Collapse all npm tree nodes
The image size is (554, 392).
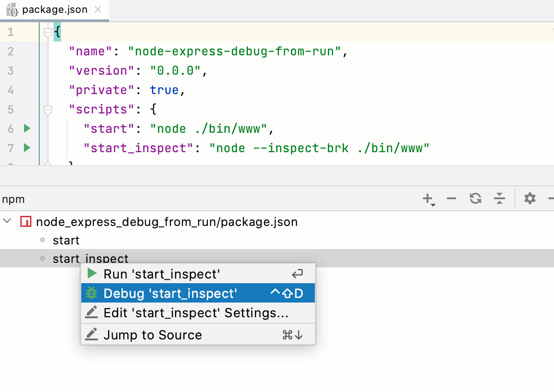point(500,199)
